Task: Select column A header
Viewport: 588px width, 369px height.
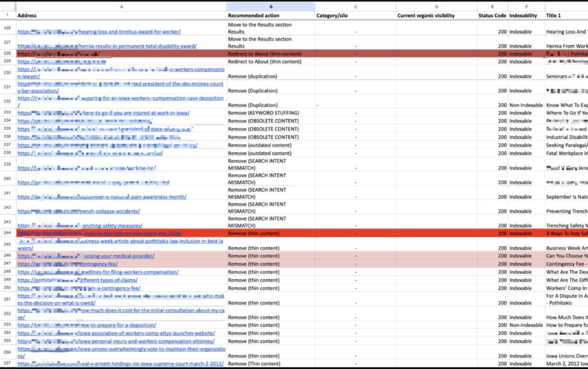Action: coord(121,6)
